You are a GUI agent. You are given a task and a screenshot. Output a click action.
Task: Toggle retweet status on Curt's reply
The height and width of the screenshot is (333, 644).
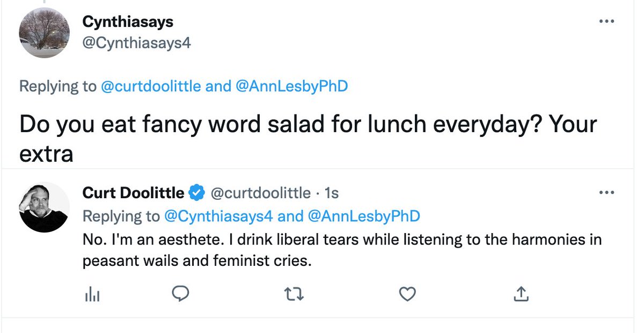tap(294, 294)
